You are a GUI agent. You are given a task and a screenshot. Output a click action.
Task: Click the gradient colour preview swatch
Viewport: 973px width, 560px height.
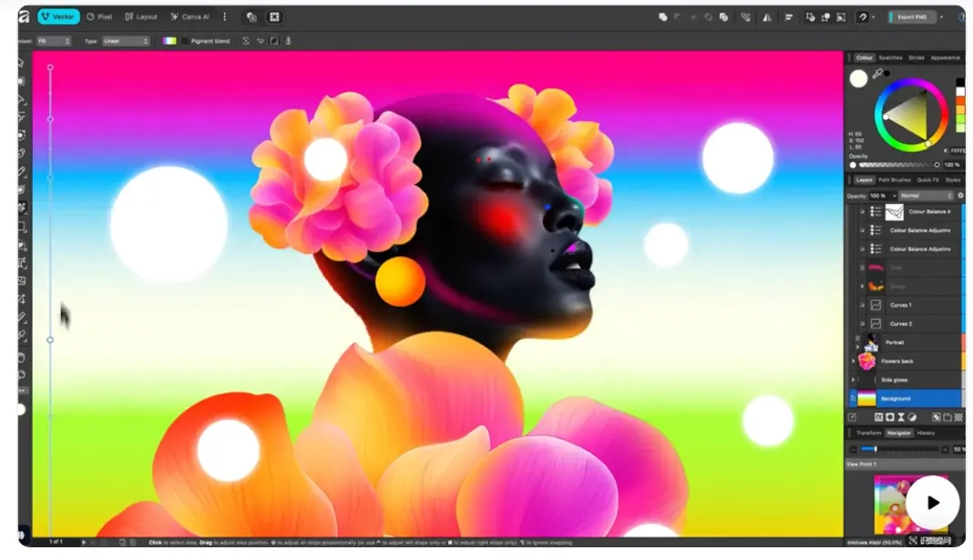point(169,41)
